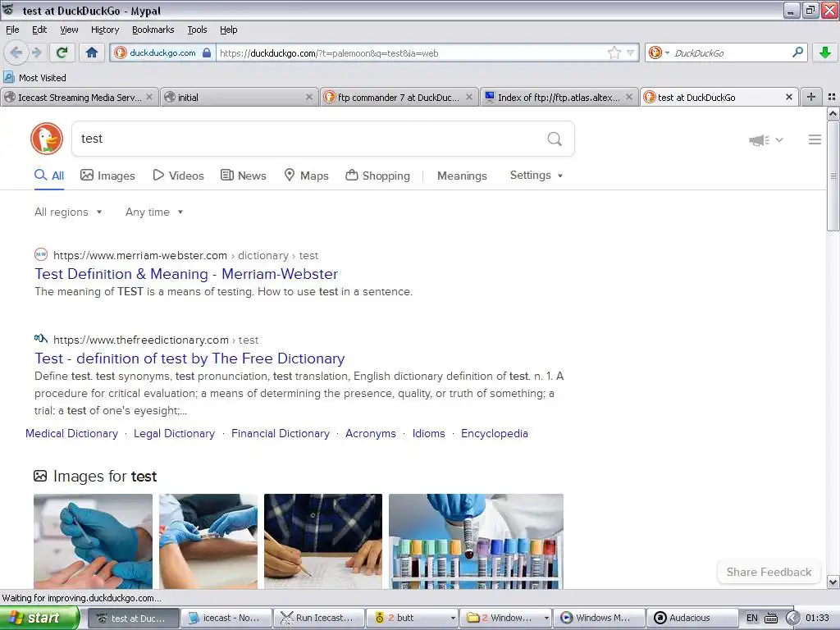Open the Merriam-Webster Test Definition result
The width and height of the screenshot is (840, 630).
pyautogui.click(x=186, y=274)
